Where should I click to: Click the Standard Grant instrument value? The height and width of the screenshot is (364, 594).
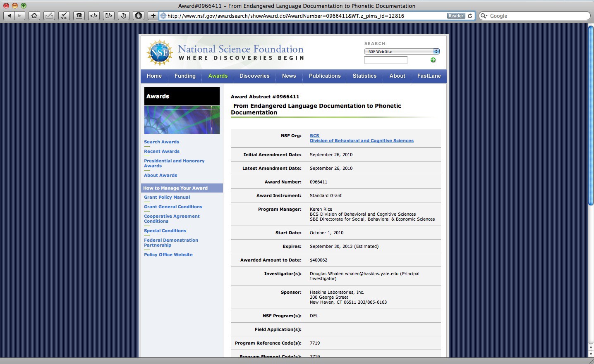tap(326, 195)
